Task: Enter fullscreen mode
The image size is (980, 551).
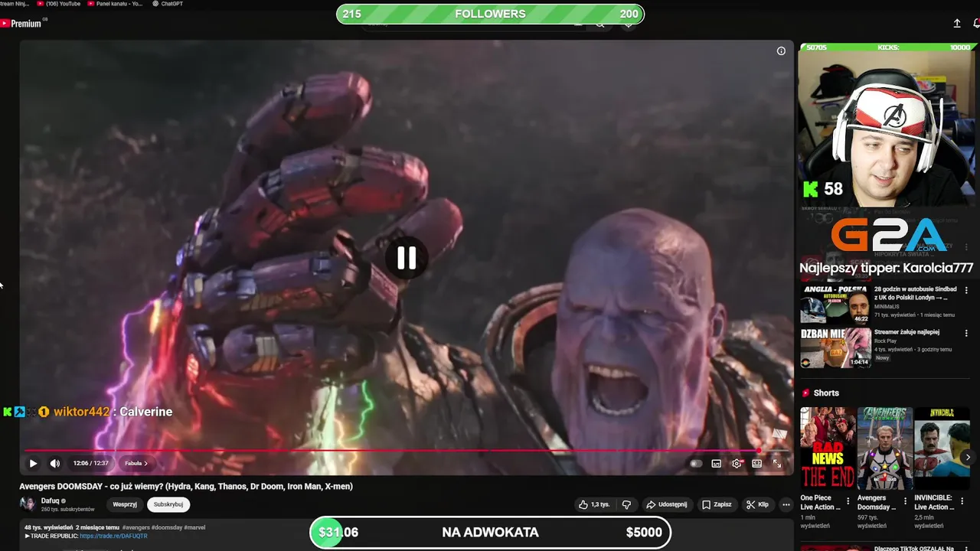Action: click(776, 463)
